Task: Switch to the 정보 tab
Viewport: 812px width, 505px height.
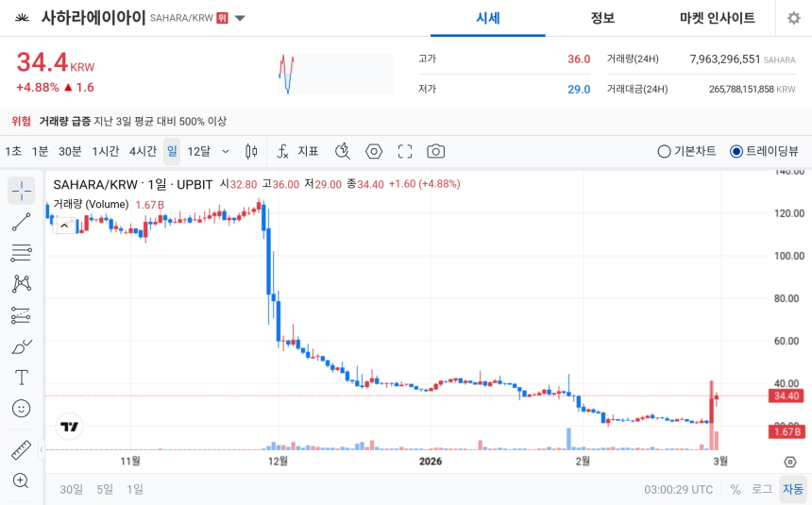Action: coord(602,18)
